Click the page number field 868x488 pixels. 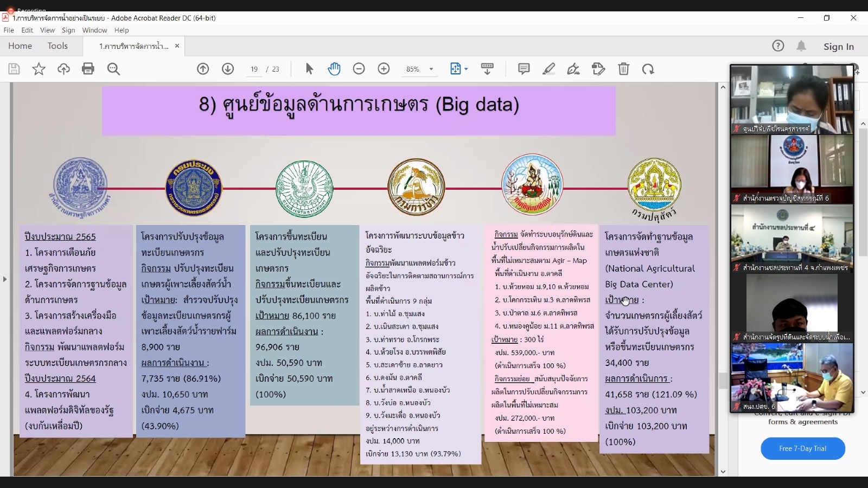(254, 69)
